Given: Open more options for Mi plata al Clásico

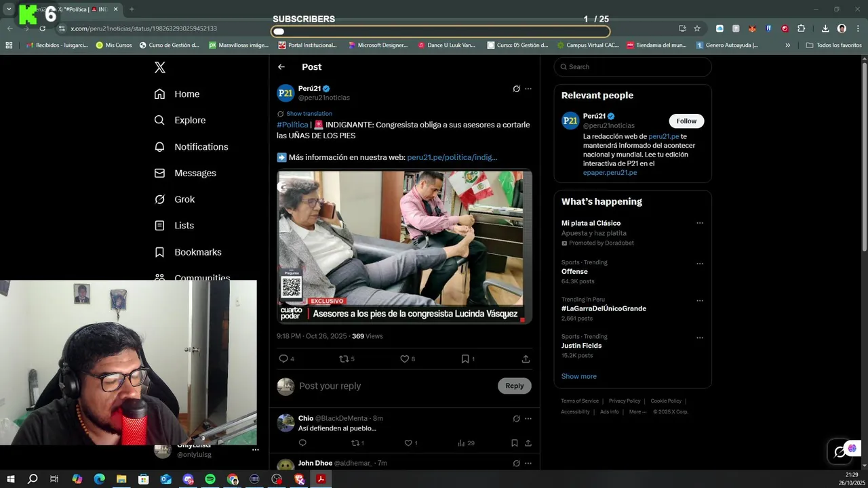Looking at the screenshot, I should pos(700,223).
